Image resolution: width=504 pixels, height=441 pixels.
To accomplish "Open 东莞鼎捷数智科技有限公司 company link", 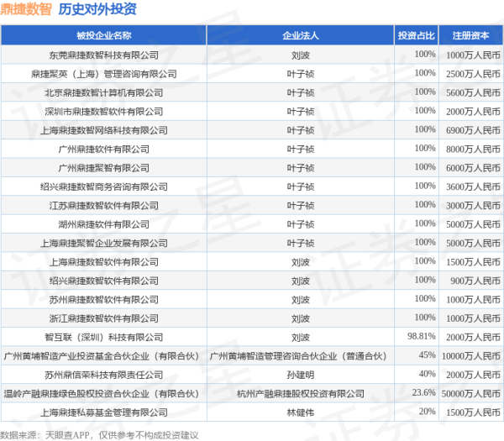I will [103, 55].
